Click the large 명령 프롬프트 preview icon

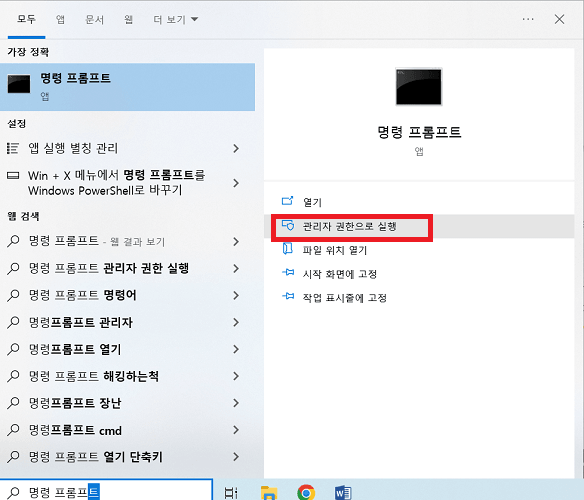(x=419, y=86)
